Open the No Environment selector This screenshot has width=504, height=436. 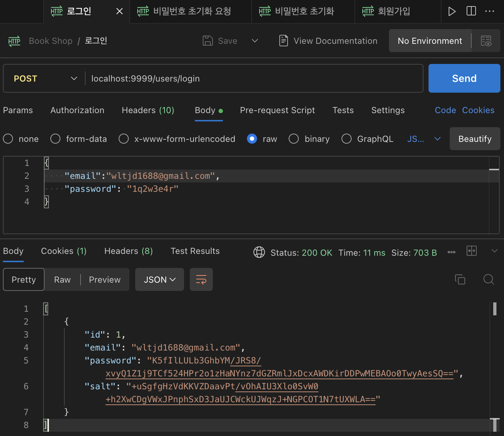(x=430, y=41)
